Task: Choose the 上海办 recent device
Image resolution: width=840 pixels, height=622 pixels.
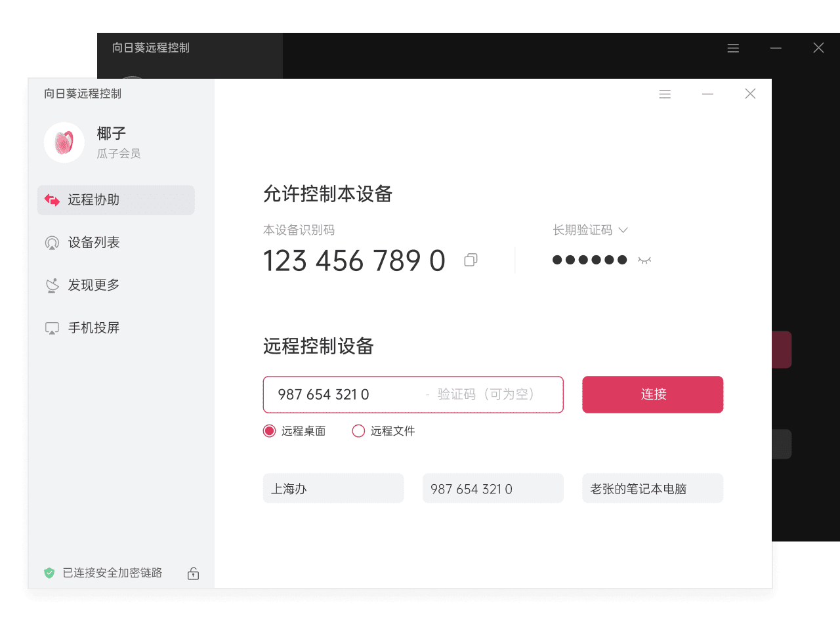Action: (x=333, y=489)
